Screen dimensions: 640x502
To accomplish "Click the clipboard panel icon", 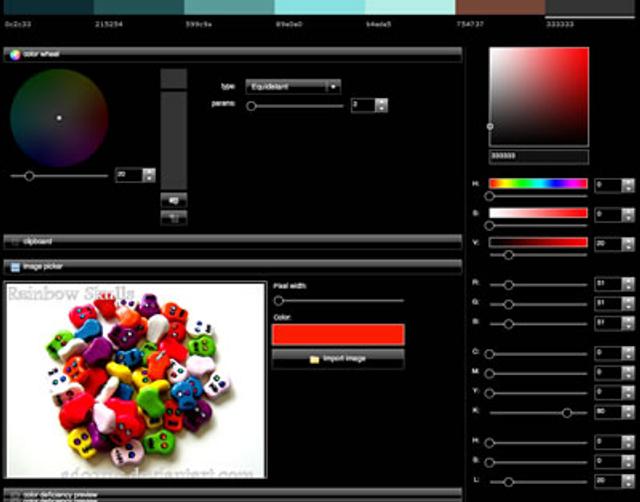I will pyautogui.click(x=15, y=242).
